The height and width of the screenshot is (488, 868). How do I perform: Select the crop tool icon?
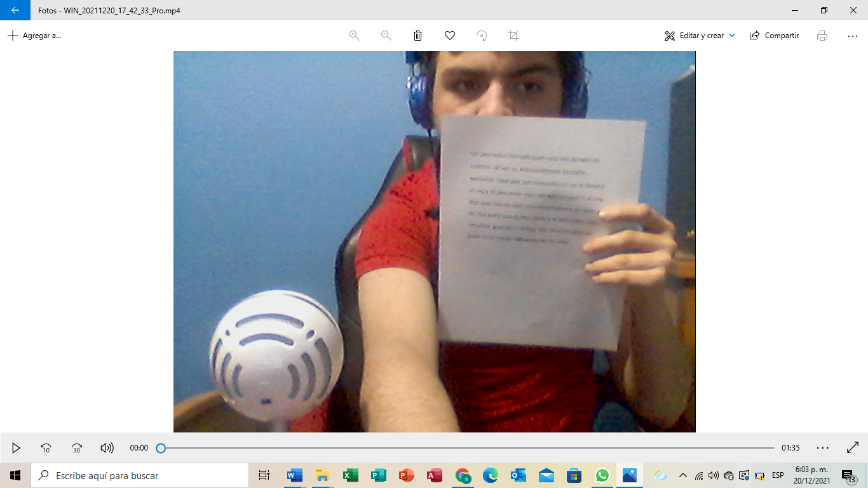coord(513,36)
